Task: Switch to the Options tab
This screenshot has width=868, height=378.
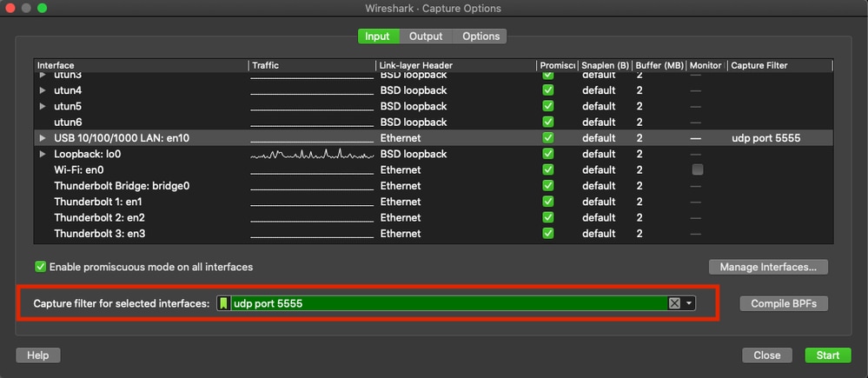Action: 480,36
